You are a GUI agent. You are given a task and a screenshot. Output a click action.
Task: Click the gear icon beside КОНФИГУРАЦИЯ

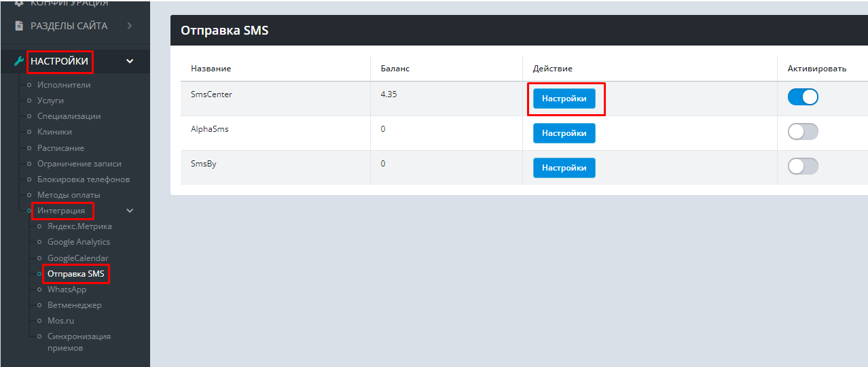click(19, 3)
